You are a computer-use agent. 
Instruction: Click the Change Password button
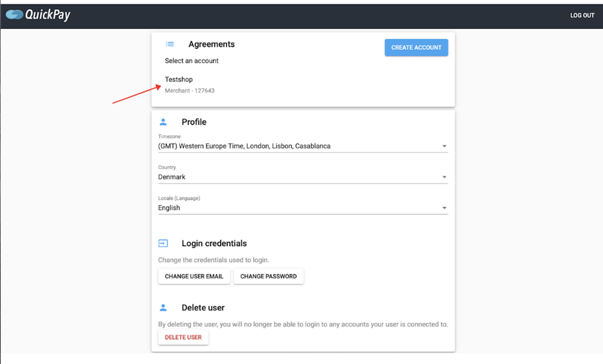268,276
